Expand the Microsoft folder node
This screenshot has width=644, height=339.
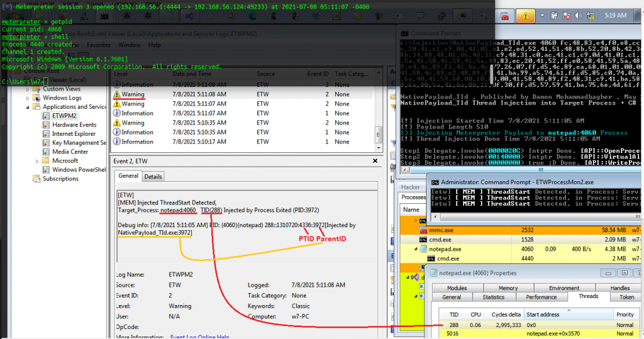pyautogui.click(x=38, y=160)
